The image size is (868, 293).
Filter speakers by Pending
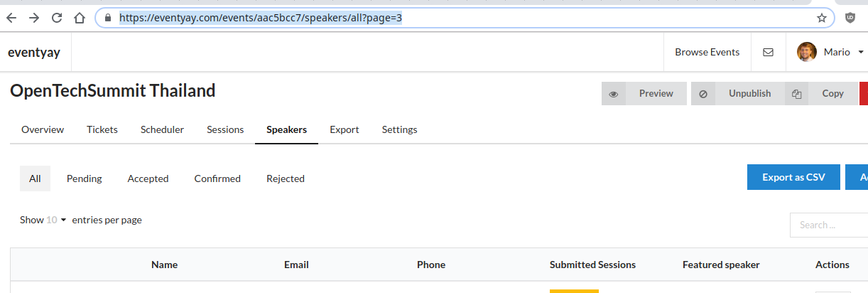pos(85,179)
